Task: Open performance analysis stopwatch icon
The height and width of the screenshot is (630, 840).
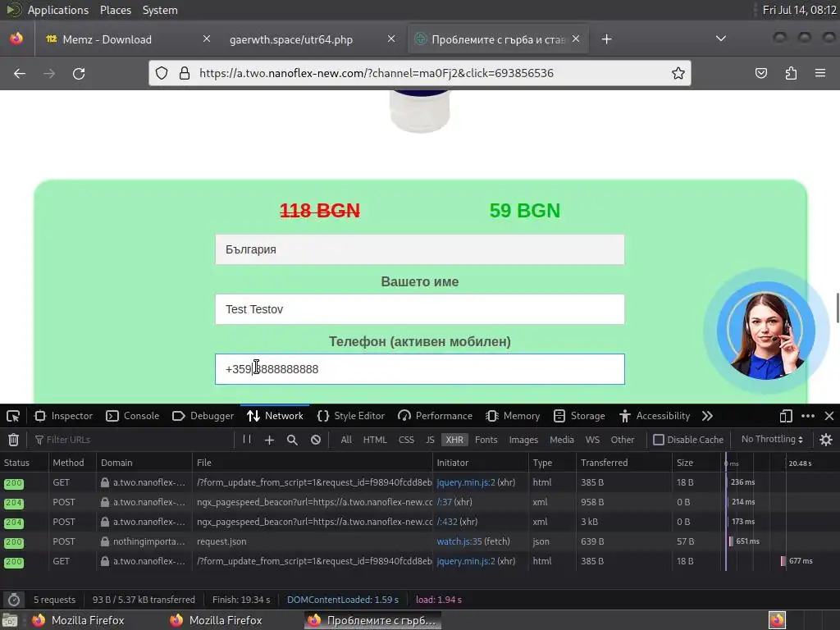Action: pyautogui.click(x=14, y=600)
